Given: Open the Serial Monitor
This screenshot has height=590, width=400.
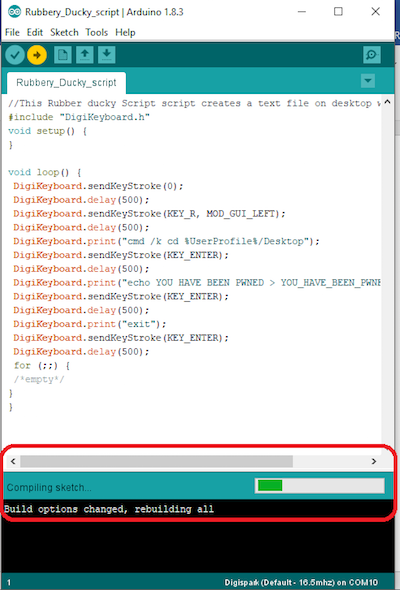Looking at the screenshot, I should click(372, 55).
